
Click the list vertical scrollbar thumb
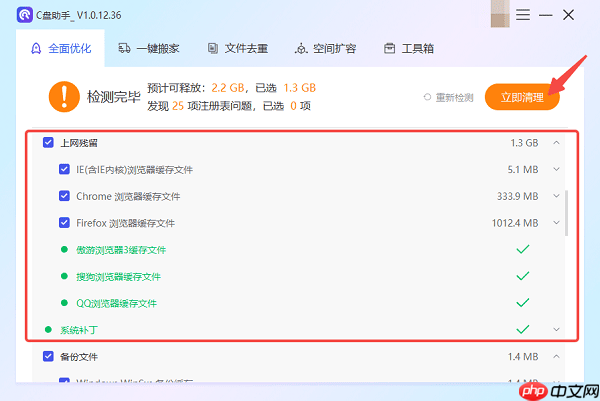point(566,213)
